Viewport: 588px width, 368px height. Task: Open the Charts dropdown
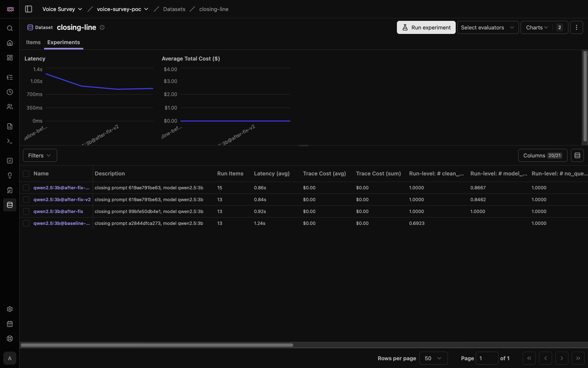click(x=544, y=27)
